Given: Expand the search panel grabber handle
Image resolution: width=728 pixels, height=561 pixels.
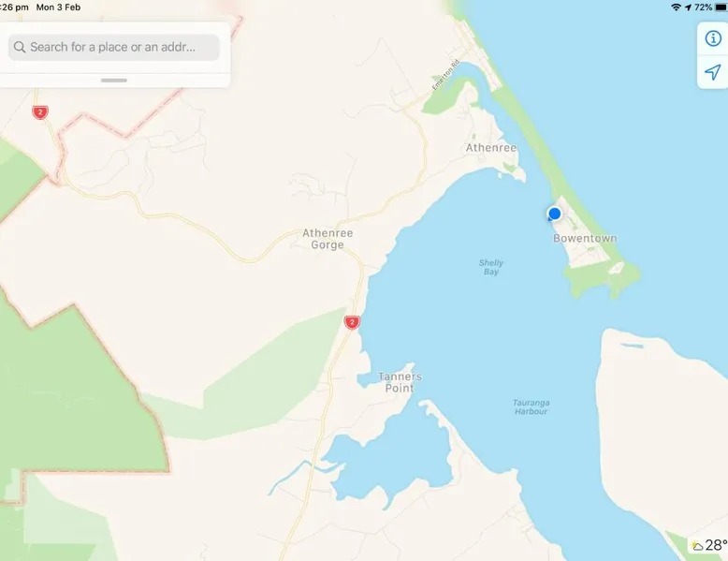Looking at the screenshot, I should pos(114,81).
